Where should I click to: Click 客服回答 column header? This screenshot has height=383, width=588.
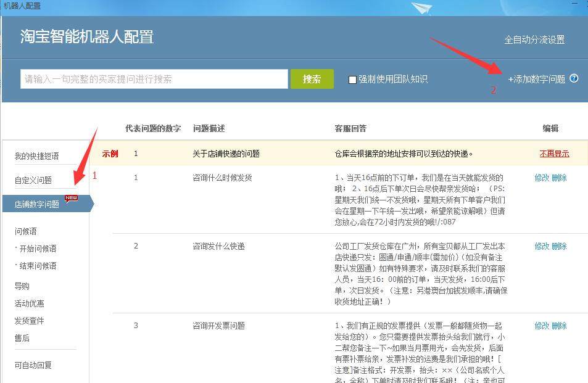tap(350, 128)
